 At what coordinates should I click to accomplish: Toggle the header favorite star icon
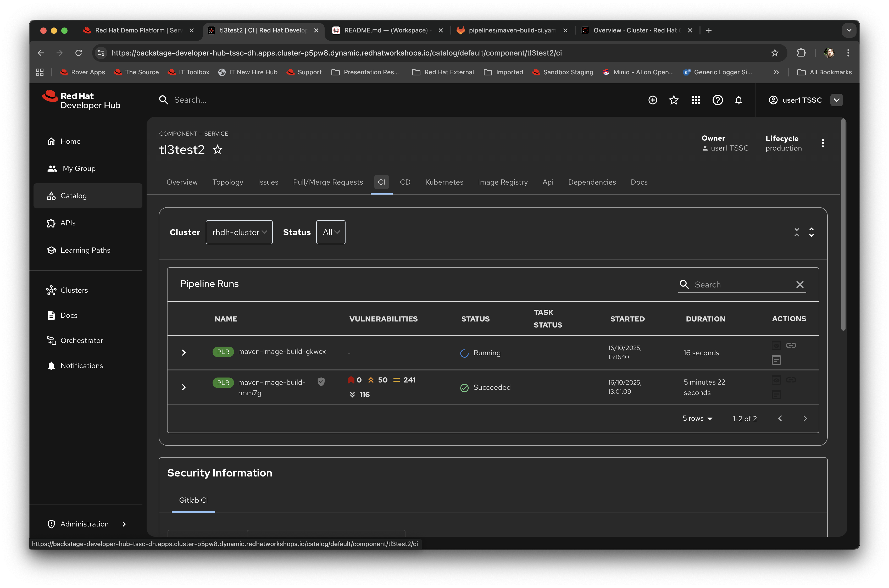click(674, 100)
